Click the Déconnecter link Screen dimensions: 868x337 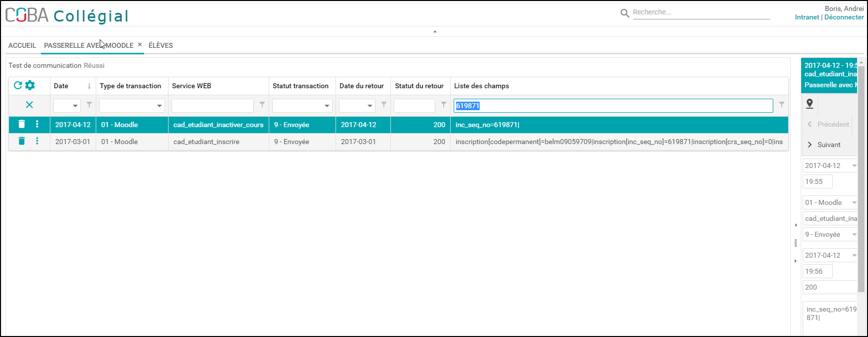pyautogui.click(x=844, y=17)
